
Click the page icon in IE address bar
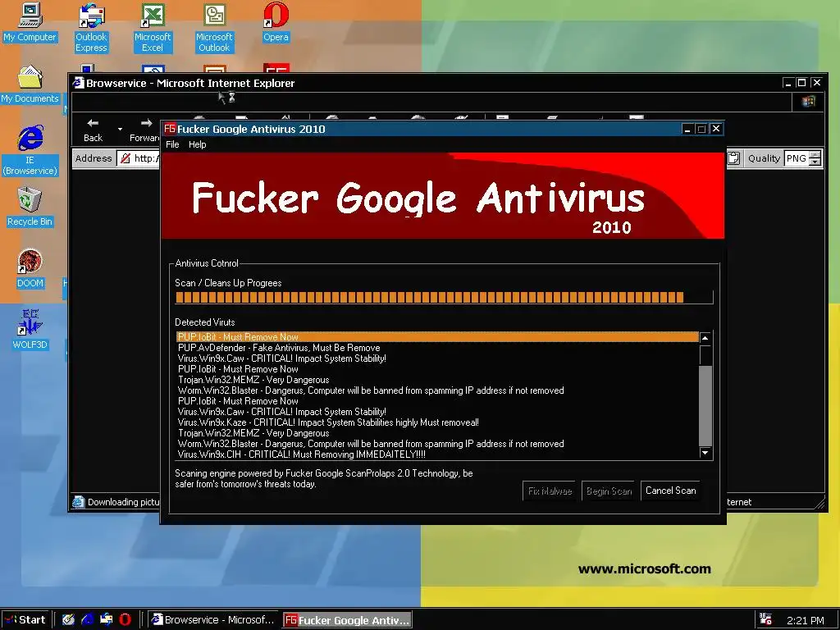click(x=126, y=158)
